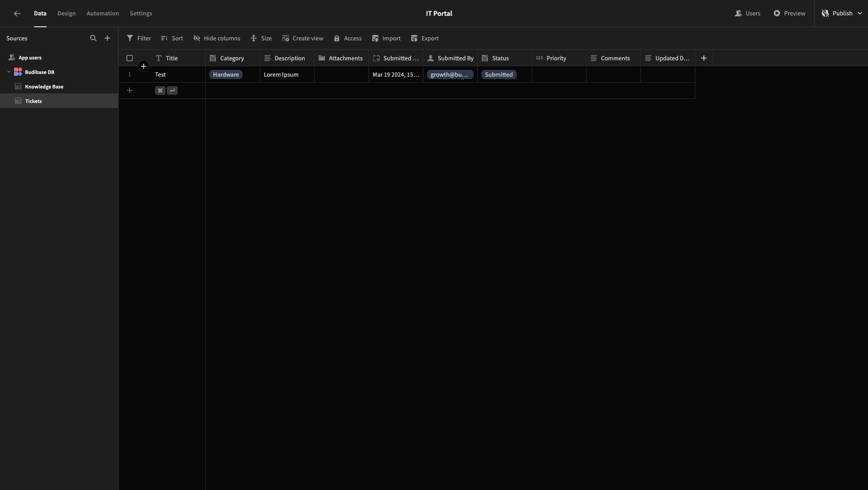The height and width of the screenshot is (490, 868).
Task: Click the back arrow icon
Action: click(x=17, y=14)
